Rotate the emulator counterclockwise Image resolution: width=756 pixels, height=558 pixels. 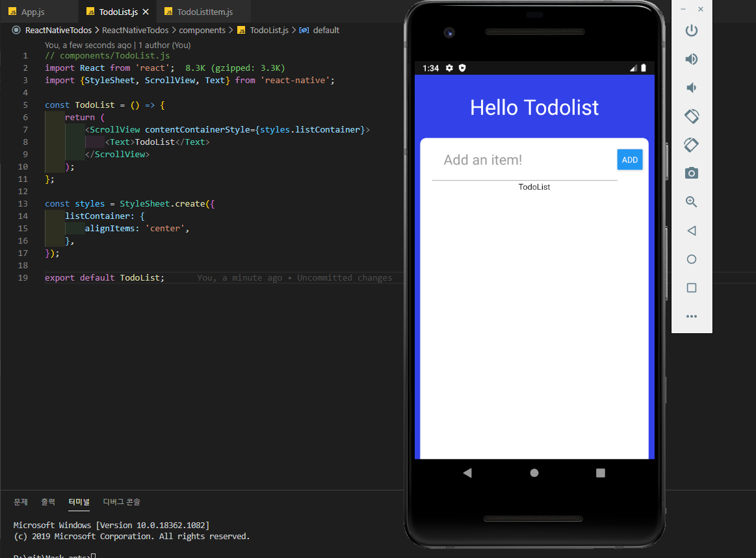(x=691, y=116)
